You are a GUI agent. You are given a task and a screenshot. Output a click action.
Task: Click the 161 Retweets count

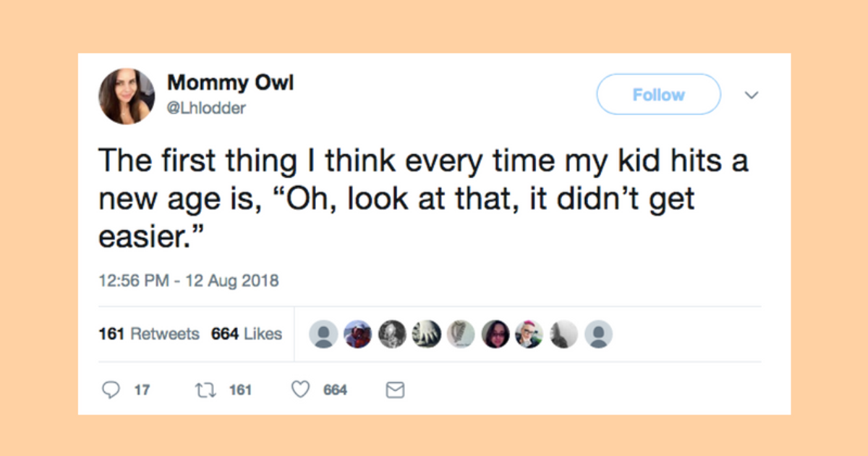pos(148,334)
